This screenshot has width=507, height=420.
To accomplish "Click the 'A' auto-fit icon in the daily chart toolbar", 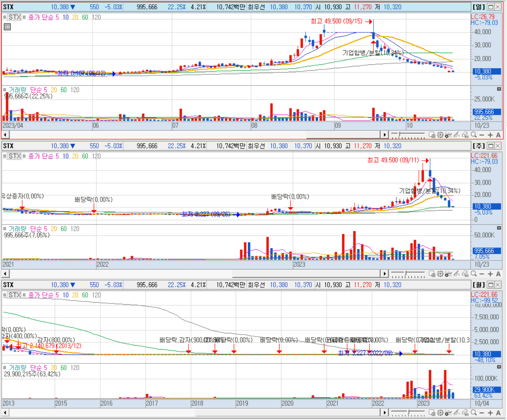I will [498, 135].
